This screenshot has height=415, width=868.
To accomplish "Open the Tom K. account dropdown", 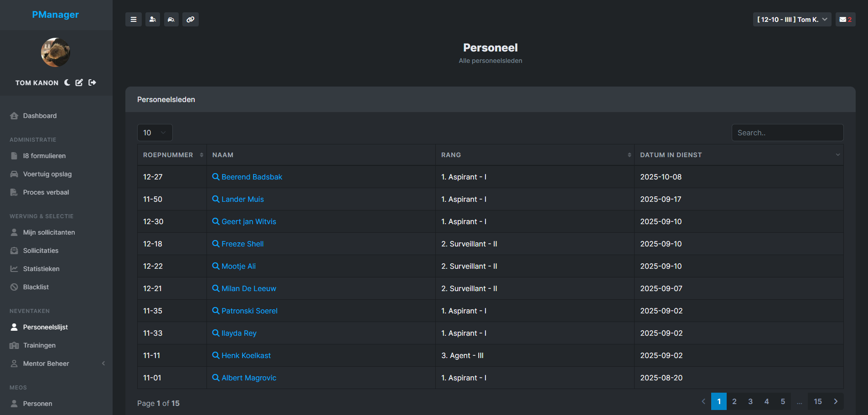I will coord(792,19).
